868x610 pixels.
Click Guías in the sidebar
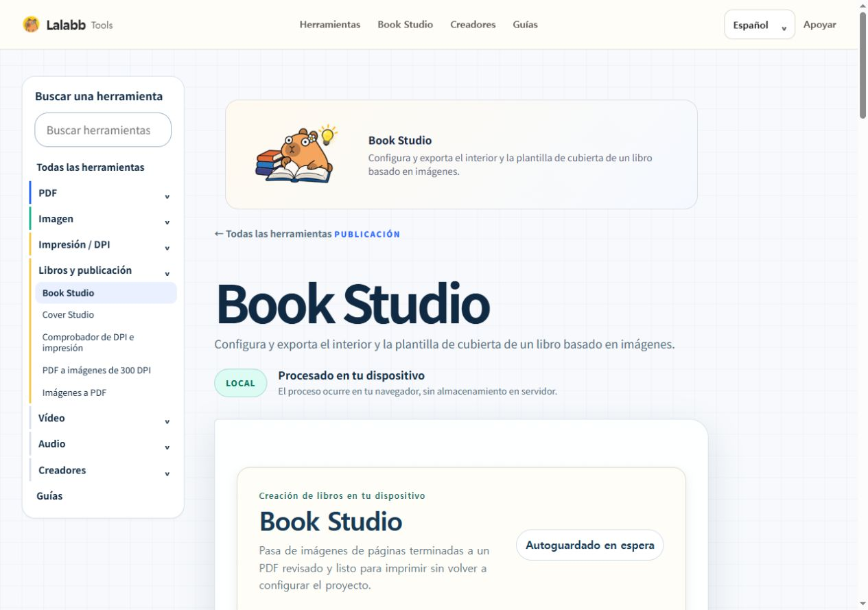point(49,496)
